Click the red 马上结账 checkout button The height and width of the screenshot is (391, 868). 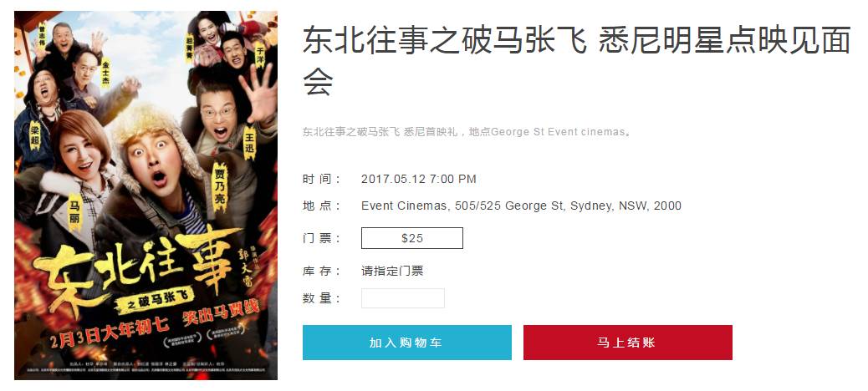point(628,343)
